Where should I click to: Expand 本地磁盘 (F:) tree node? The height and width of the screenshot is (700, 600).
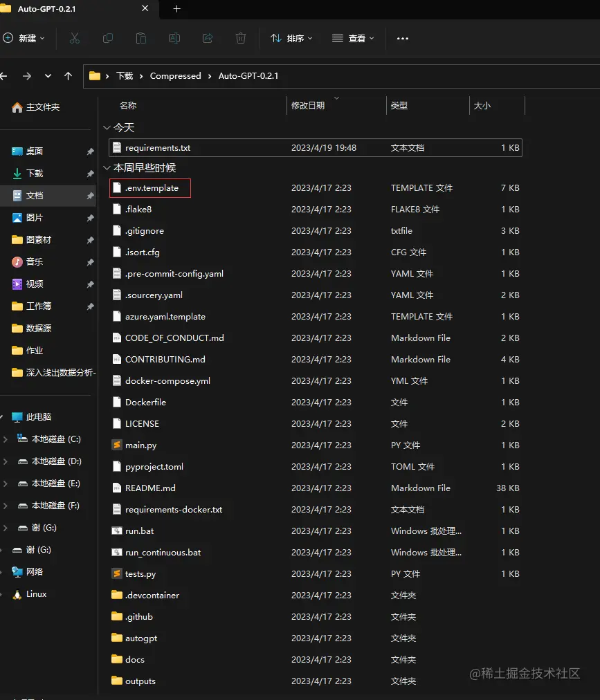point(6,506)
